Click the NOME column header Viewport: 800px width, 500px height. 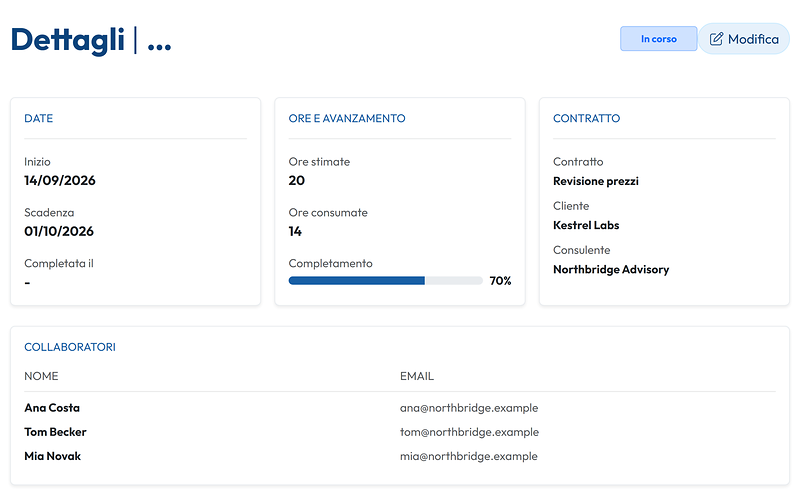(x=41, y=376)
